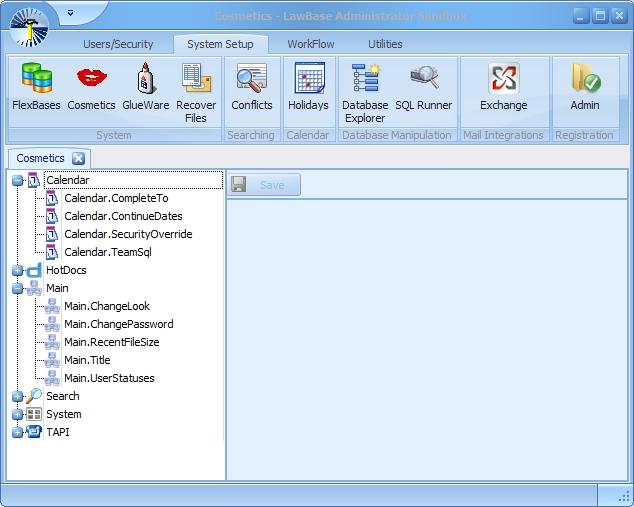Close the Cosmetics document tab

tap(78, 158)
